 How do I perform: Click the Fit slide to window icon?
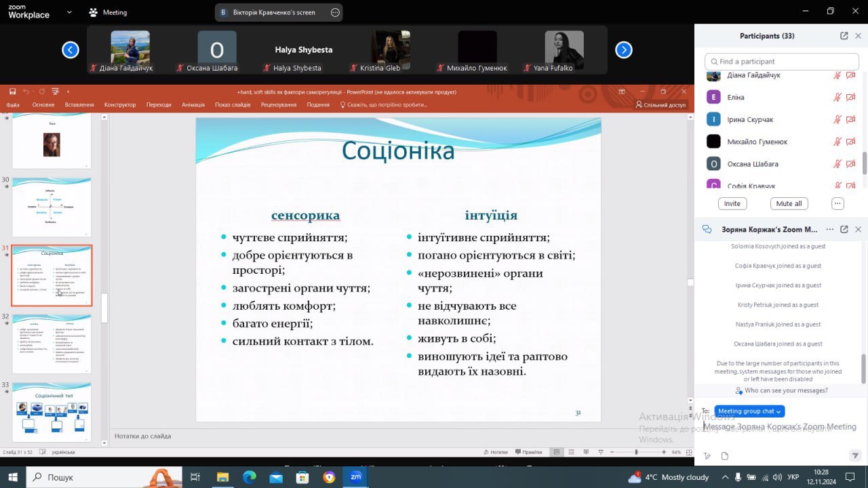688,451
